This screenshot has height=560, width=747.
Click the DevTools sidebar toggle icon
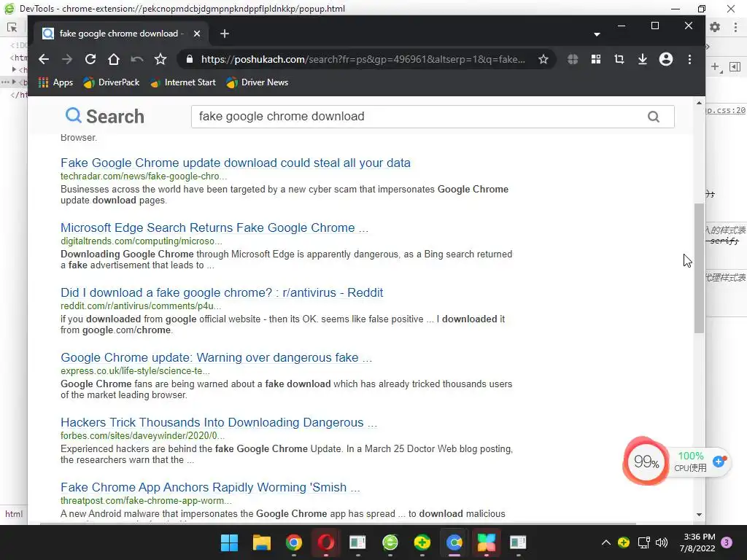(x=735, y=66)
